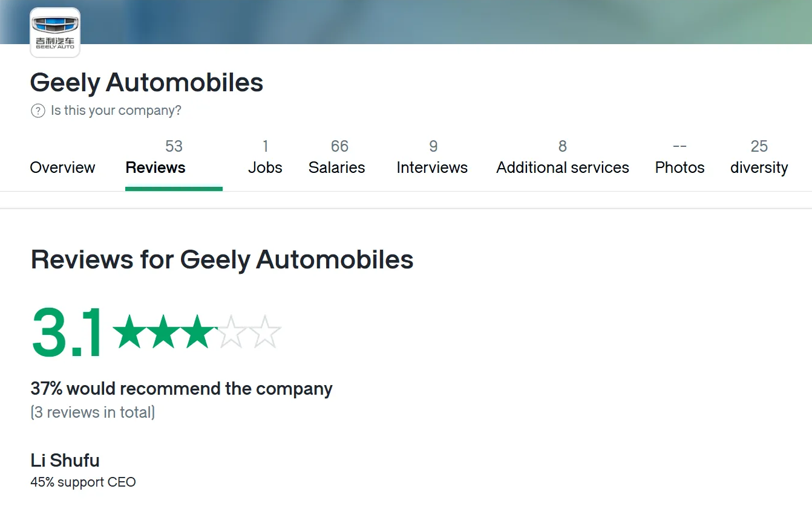Click the 3.1 overall rating number
812x509 pixels.
(68, 332)
